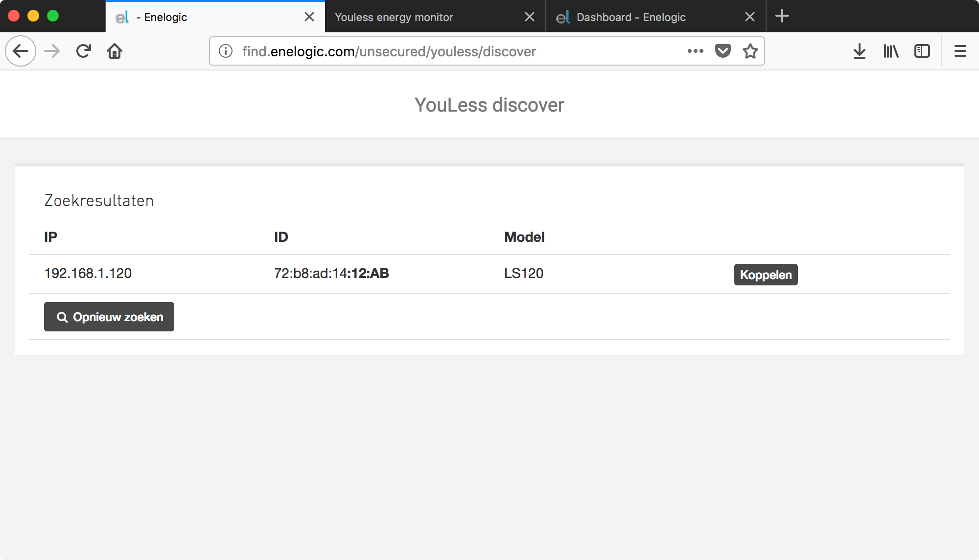Close the '- Enelogic' tab
The width and height of the screenshot is (979, 560).
[309, 17]
